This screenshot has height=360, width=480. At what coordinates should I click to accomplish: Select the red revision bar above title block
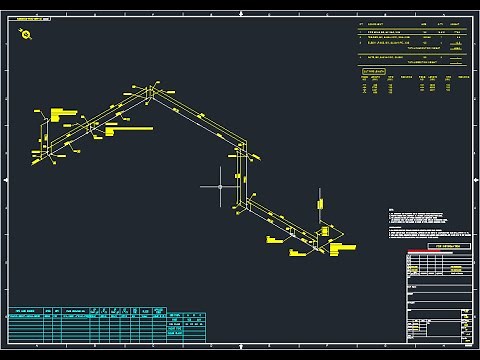point(423,251)
